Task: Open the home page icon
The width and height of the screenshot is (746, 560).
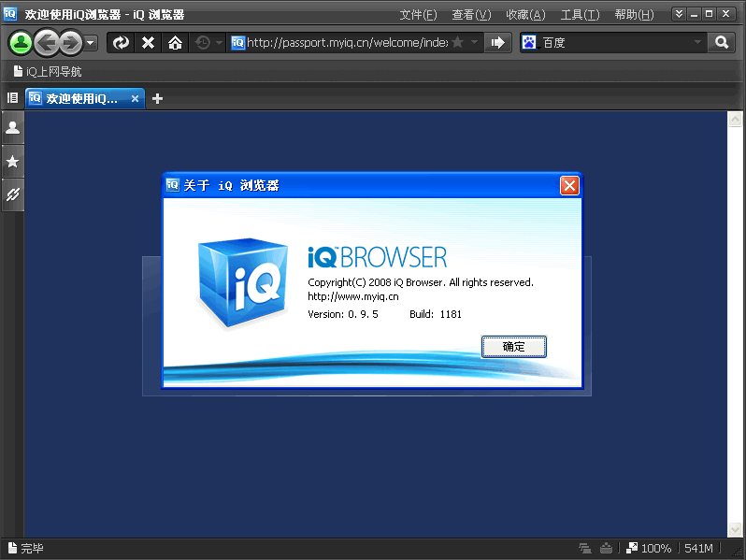Action: (175, 43)
